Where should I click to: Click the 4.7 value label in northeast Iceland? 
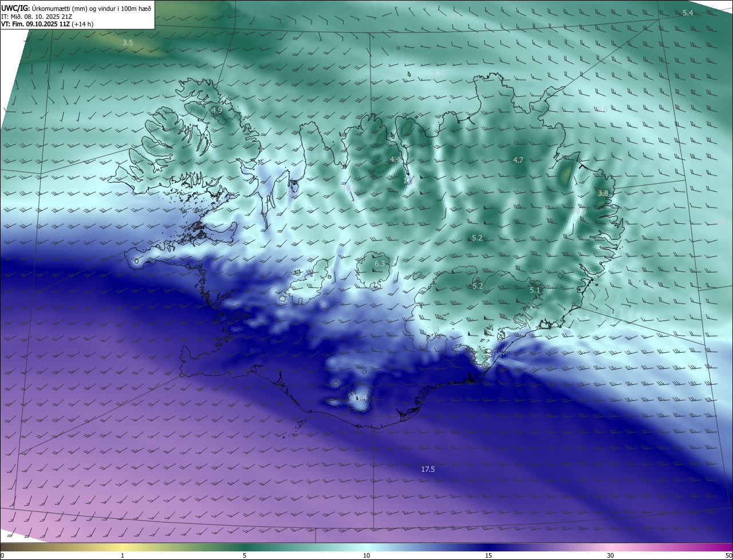(518, 160)
